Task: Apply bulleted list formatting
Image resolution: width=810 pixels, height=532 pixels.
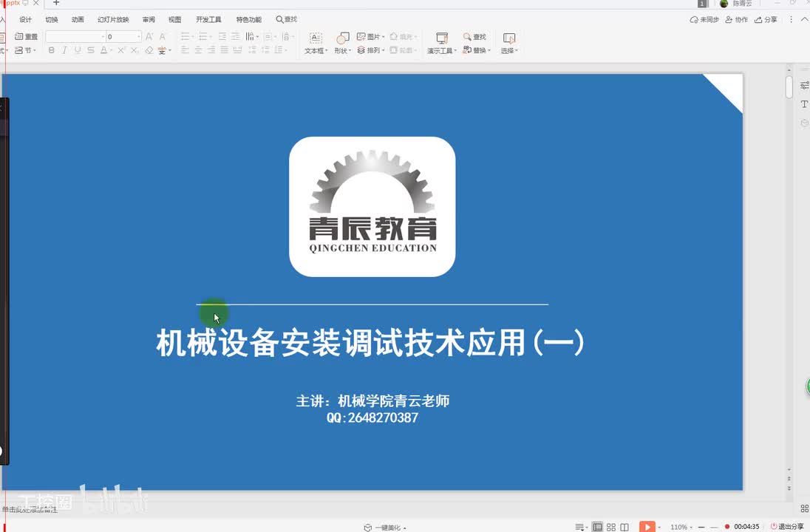Action: click(185, 37)
